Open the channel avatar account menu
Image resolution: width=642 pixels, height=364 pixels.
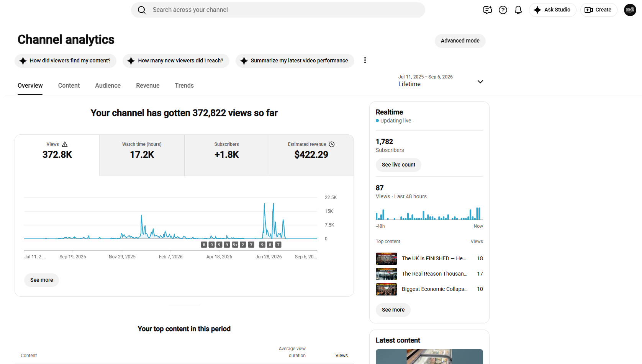630,10
